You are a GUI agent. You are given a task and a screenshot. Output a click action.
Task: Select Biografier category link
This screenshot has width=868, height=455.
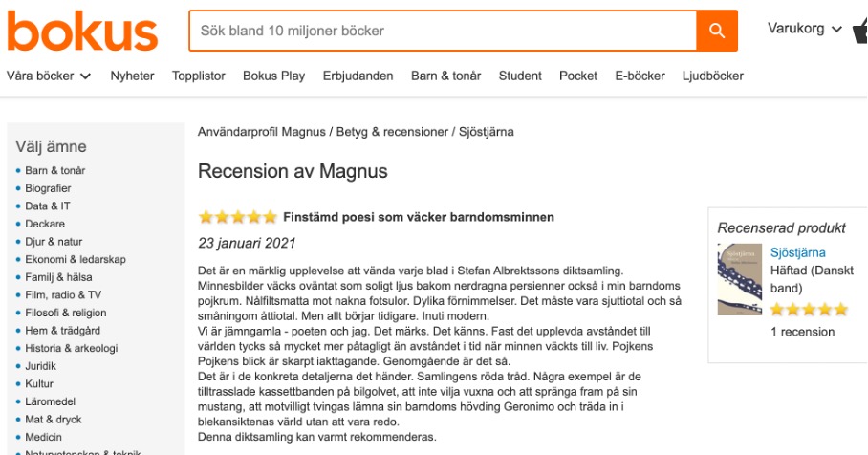click(x=48, y=188)
